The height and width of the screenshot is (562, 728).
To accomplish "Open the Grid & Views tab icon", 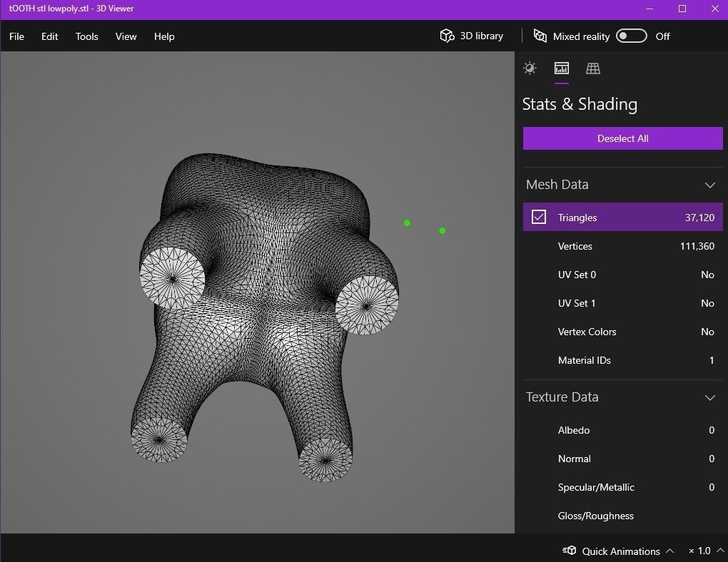I will coord(593,68).
